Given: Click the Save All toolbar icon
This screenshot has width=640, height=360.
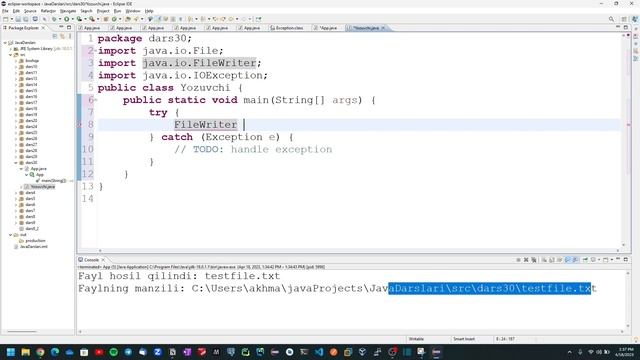Looking at the screenshot, I should point(26,19).
